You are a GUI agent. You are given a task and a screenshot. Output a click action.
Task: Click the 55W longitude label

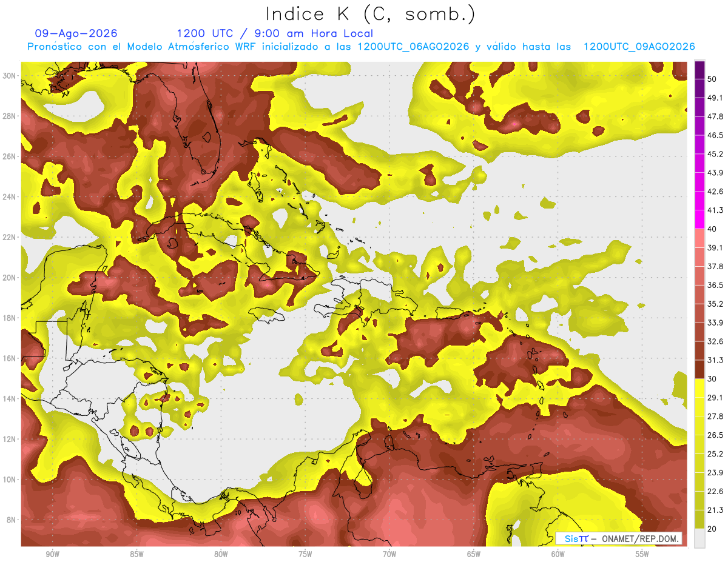click(642, 554)
